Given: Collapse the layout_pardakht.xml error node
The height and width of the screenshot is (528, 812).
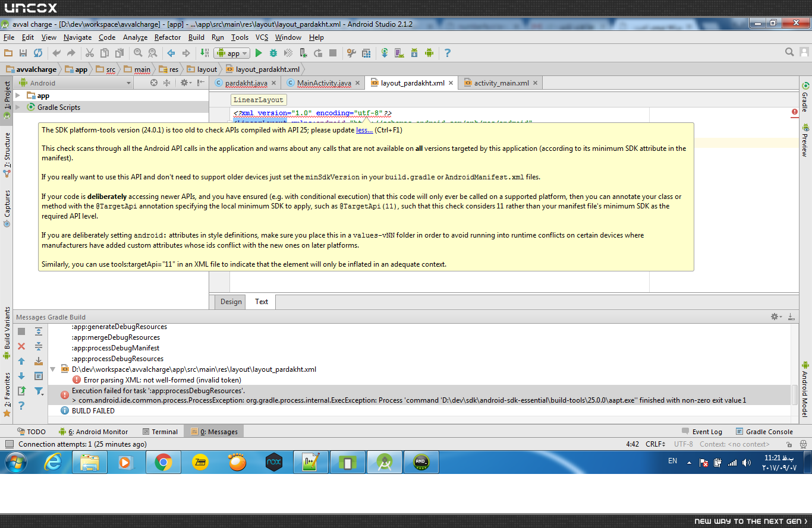Looking at the screenshot, I should (54, 369).
